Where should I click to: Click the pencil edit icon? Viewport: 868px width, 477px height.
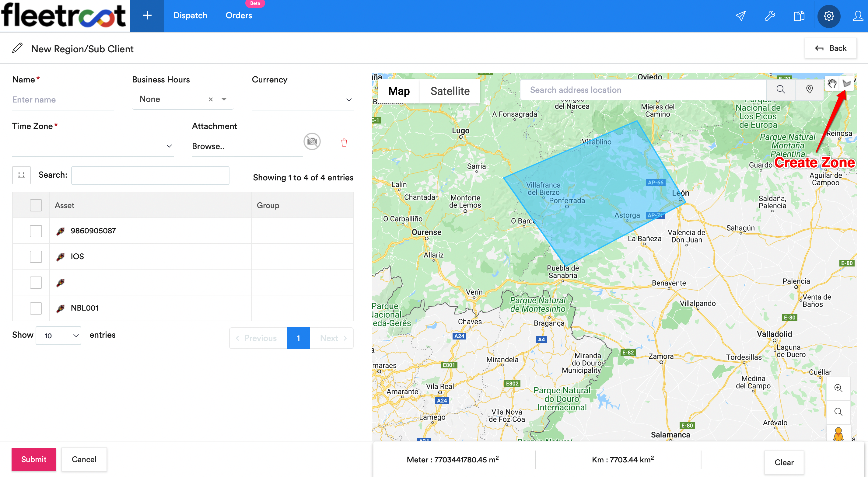tap(18, 48)
